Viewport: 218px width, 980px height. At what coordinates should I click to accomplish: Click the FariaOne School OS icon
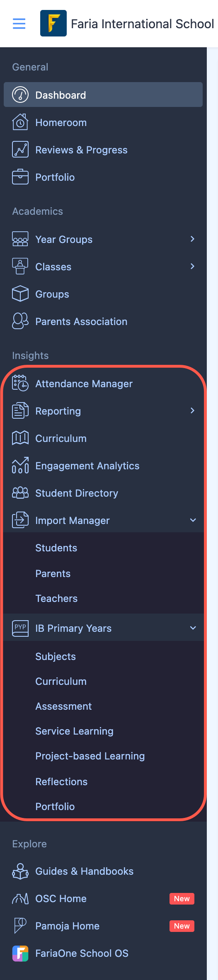pyautogui.click(x=20, y=953)
